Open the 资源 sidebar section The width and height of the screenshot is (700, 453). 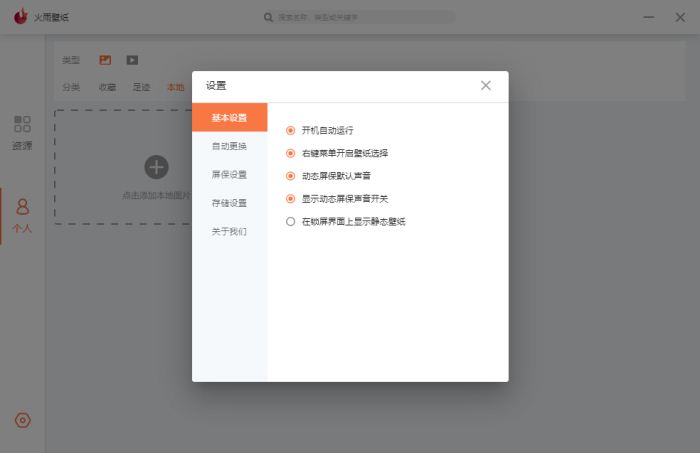(x=22, y=132)
